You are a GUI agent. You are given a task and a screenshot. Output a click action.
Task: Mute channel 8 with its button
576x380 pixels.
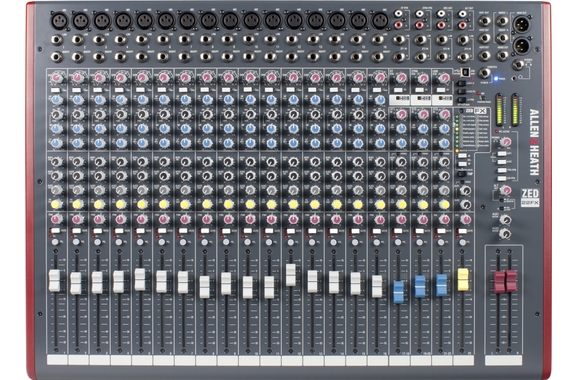click(205, 231)
